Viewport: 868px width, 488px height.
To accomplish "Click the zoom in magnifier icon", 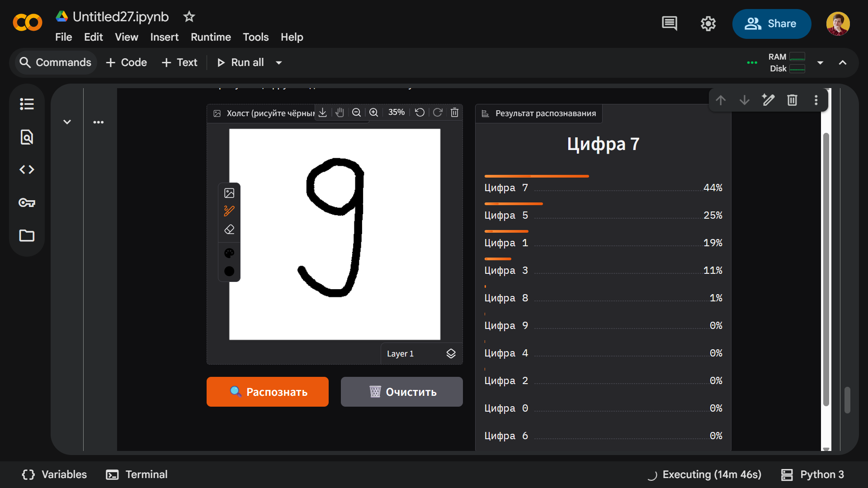I will click(x=373, y=113).
